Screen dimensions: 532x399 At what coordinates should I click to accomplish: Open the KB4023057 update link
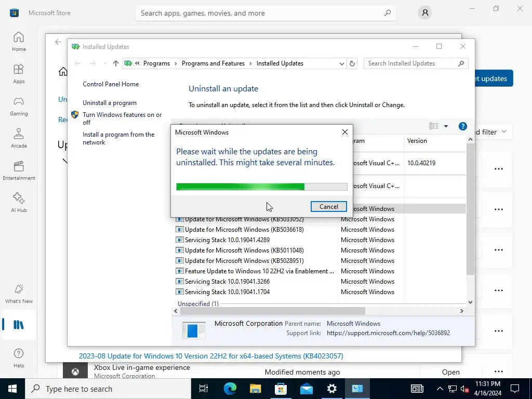point(211,356)
